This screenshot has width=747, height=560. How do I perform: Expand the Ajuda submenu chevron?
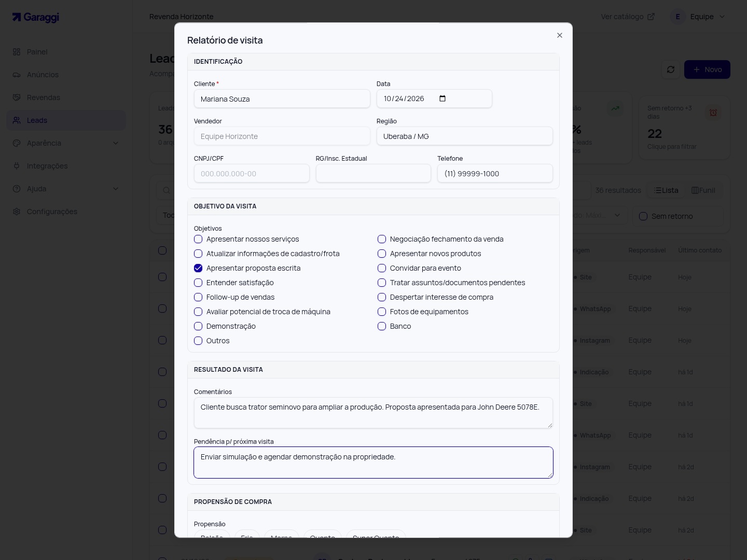tap(116, 189)
